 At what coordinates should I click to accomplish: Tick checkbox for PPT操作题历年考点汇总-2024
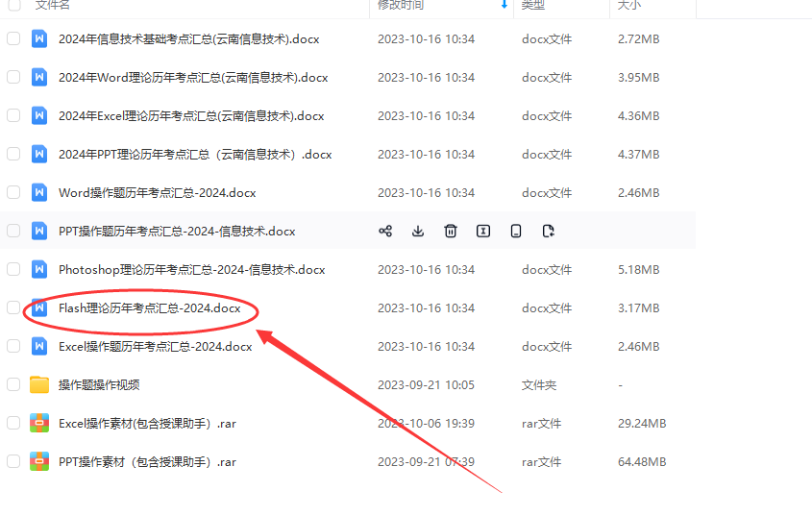click(x=13, y=231)
